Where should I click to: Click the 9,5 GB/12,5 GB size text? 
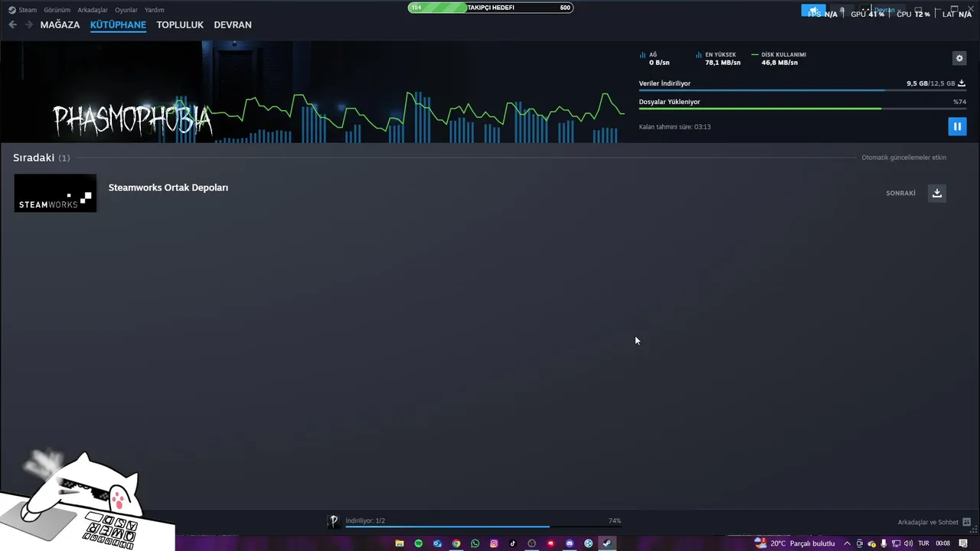930,83
